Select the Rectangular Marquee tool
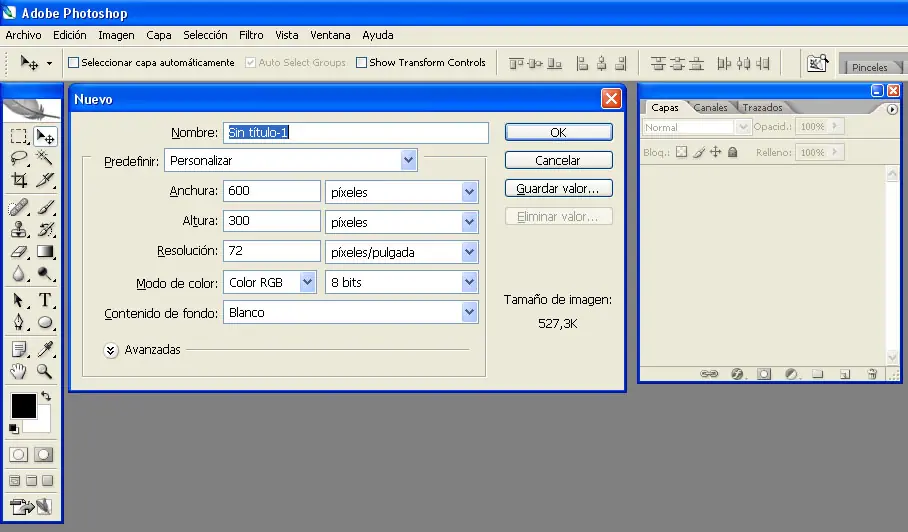This screenshot has width=908, height=532. pos(19,136)
